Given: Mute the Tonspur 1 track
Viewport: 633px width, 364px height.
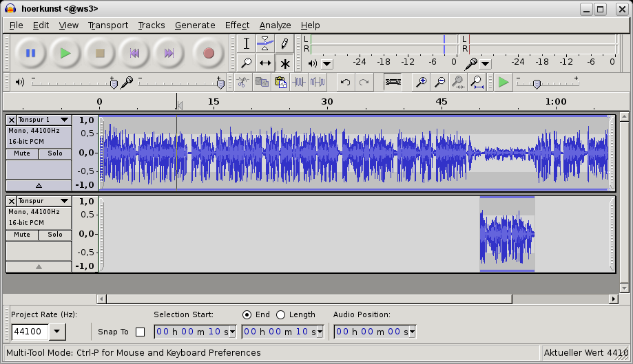Looking at the screenshot, I should (x=22, y=153).
